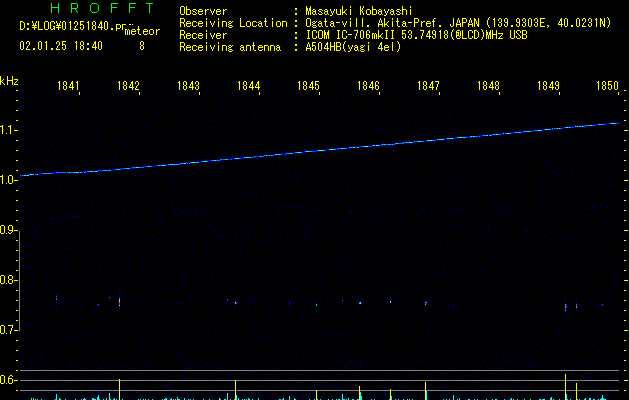Click the 1844 time axis label
Image resolution: width=629 pixels, height=400 pixels.
point(248,86)
